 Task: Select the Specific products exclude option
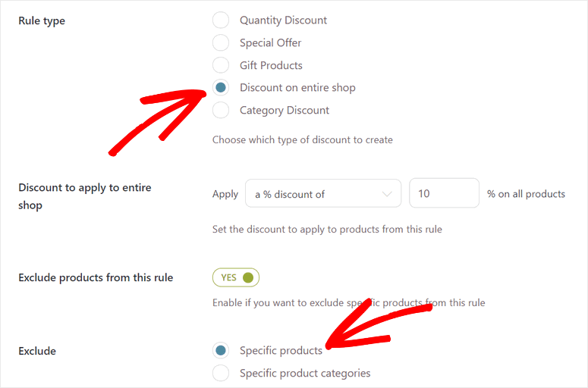221,350
